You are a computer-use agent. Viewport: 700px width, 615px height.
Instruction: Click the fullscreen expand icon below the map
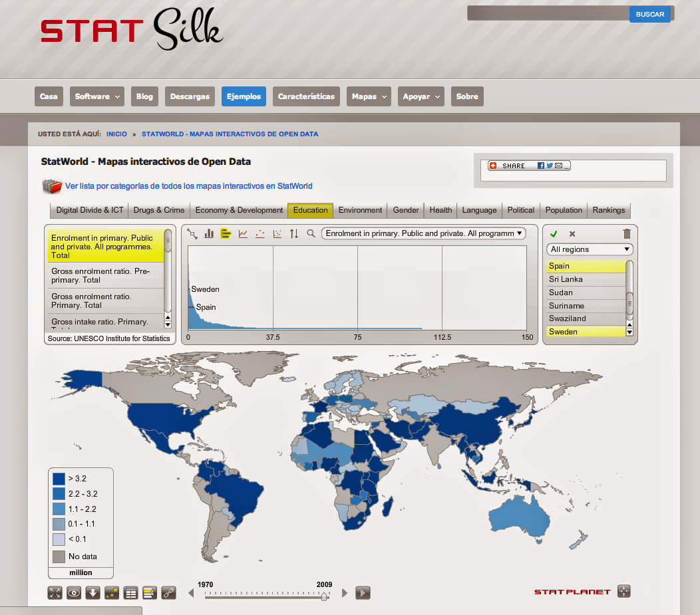tap(55, 592)
